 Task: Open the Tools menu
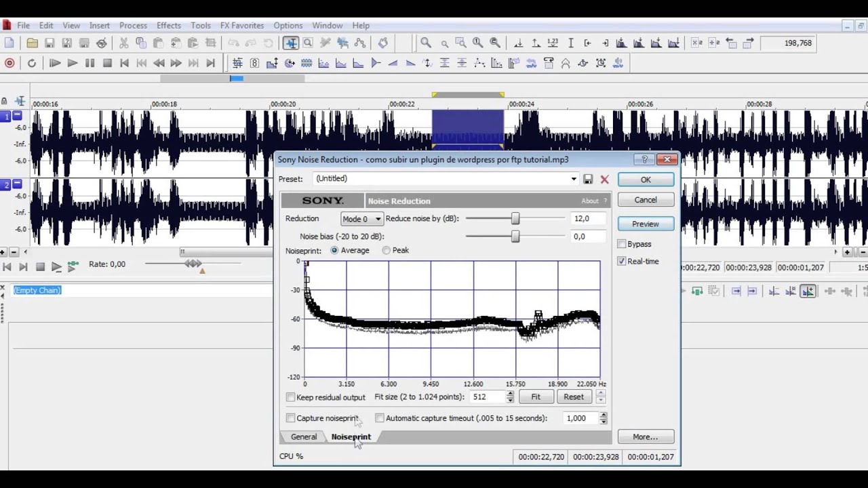[x=201, y=25]
